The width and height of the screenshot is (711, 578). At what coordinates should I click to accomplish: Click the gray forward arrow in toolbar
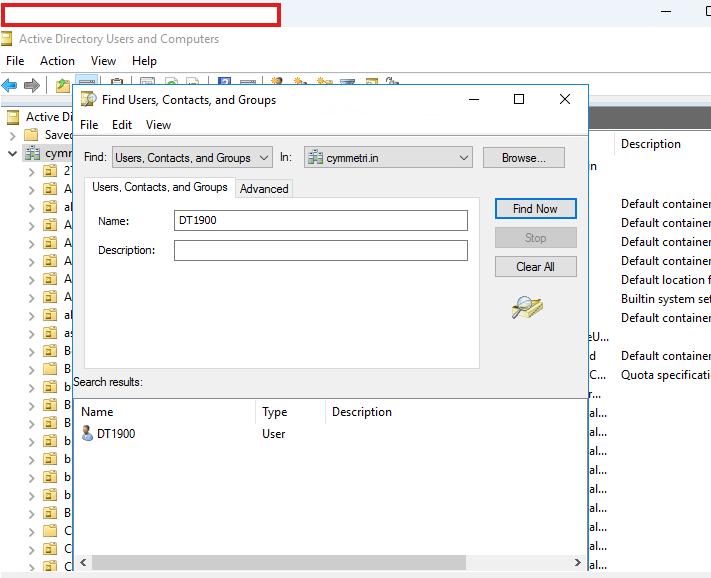(31, 85)
